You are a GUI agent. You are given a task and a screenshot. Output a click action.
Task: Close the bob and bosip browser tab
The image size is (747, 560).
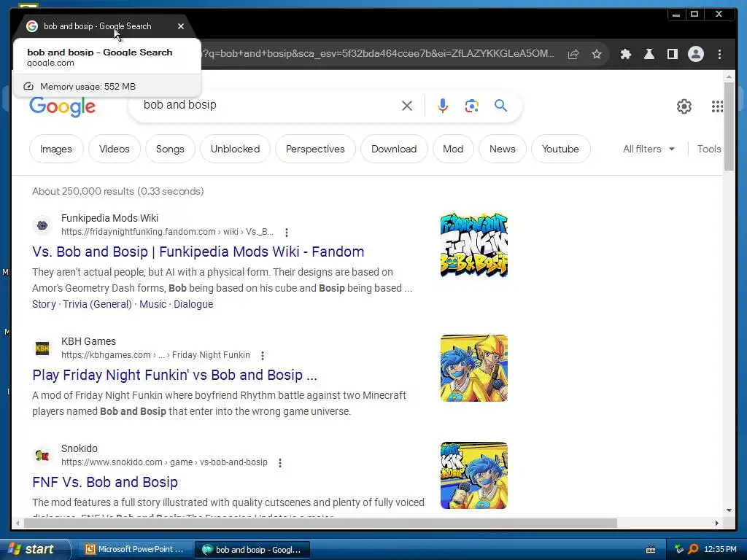181,26
